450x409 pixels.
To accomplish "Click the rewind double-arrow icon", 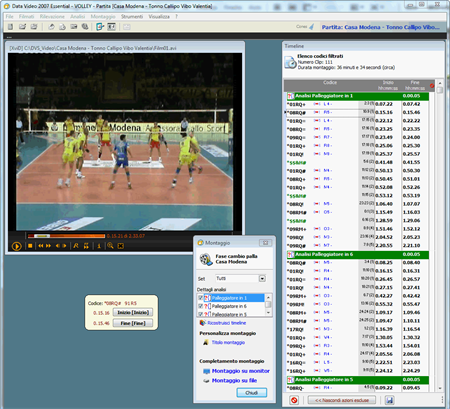I will [x=41, y=246].
